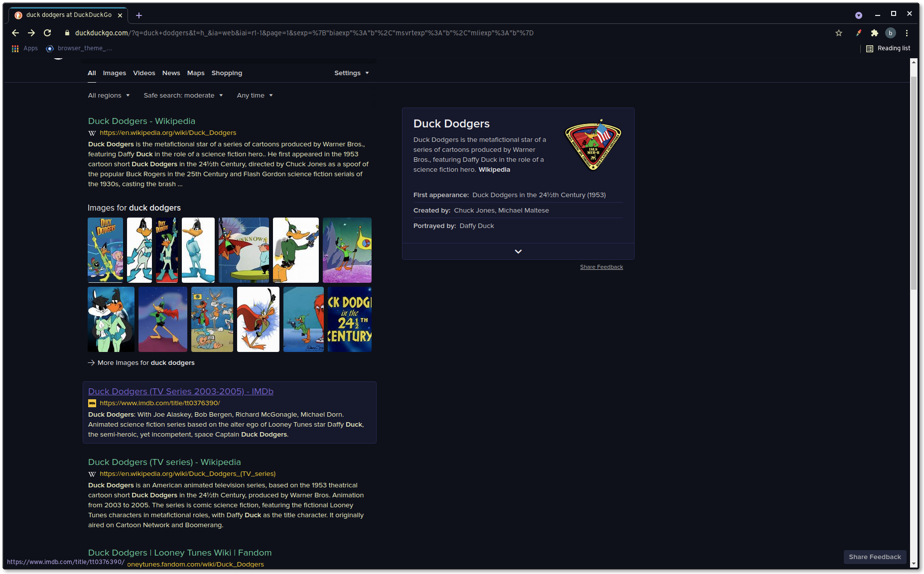The image size is (924, 574).
Task: Click More Images for duck dodgers
Action: tap(141, 363)
